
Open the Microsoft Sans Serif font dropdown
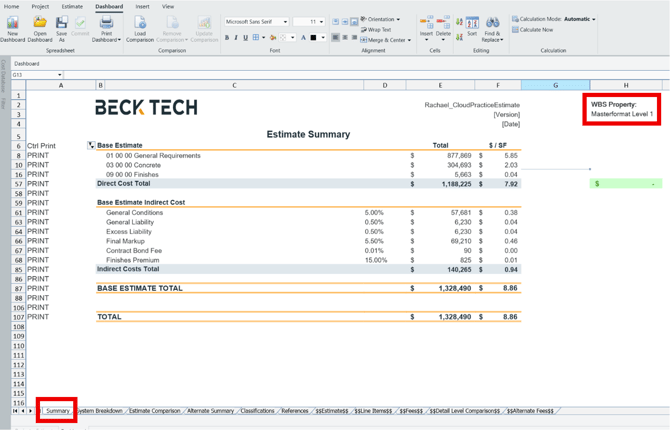(x=285, y=21)
